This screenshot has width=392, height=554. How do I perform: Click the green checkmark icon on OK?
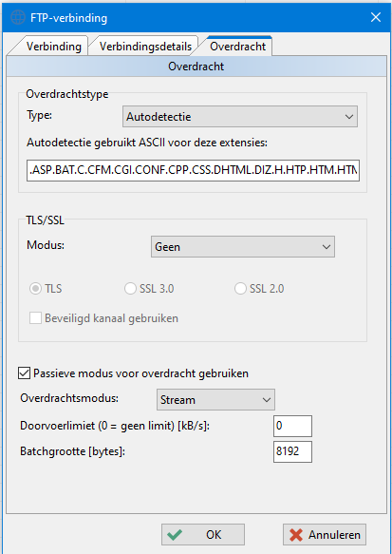click(x=175, y=535)
